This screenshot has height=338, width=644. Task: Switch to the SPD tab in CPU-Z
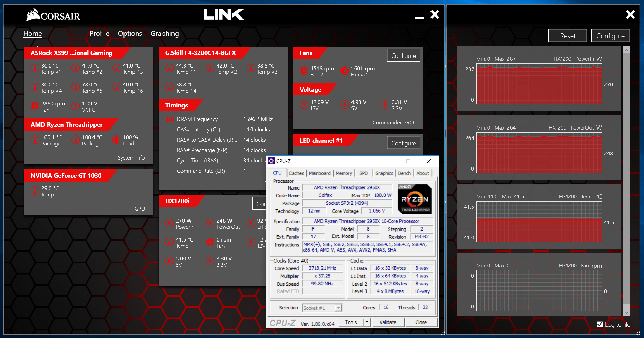(364, 173)
